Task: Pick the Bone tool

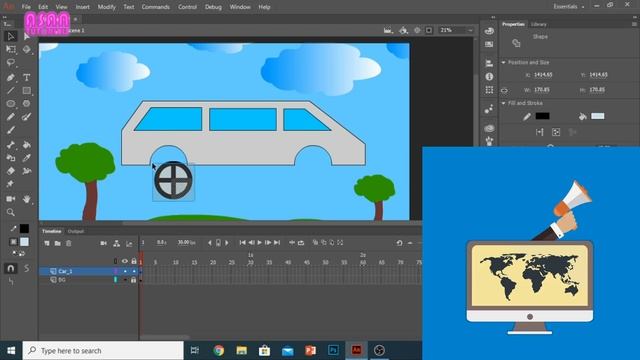Action: tap(11, 145)
